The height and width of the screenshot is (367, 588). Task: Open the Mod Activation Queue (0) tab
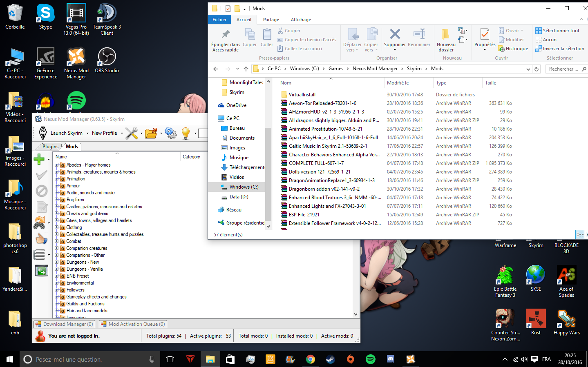pos(133,324)
